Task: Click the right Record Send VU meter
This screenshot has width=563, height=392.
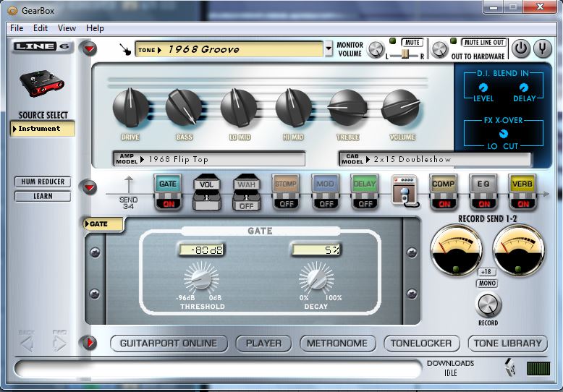Action: pyautogui.click(x=518, y=250)
